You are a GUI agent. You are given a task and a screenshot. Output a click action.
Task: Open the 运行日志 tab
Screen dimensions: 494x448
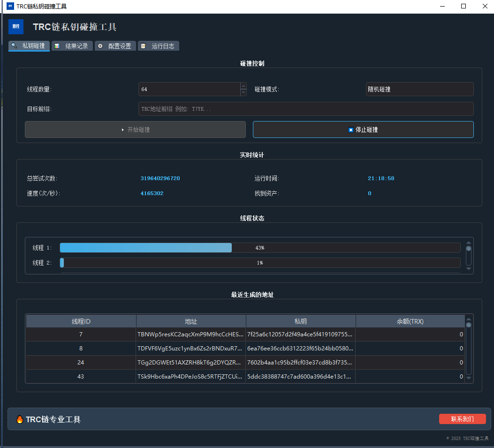(x=159, y=46)
